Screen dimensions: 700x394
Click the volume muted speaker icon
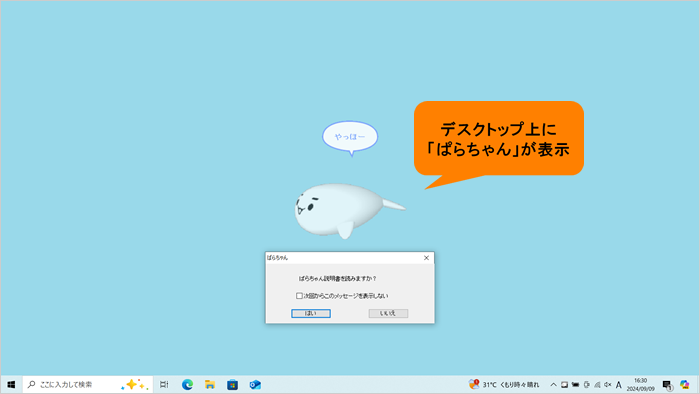tap(608, 384)
